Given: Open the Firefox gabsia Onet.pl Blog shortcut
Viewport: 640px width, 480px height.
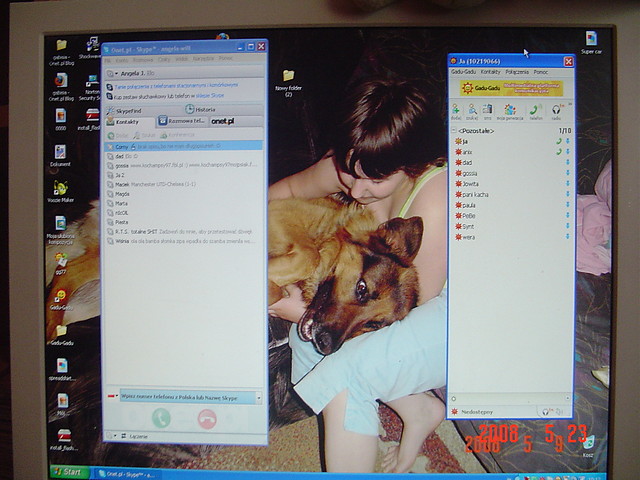Looking at the screenshot, I should (x=61, y=87).
